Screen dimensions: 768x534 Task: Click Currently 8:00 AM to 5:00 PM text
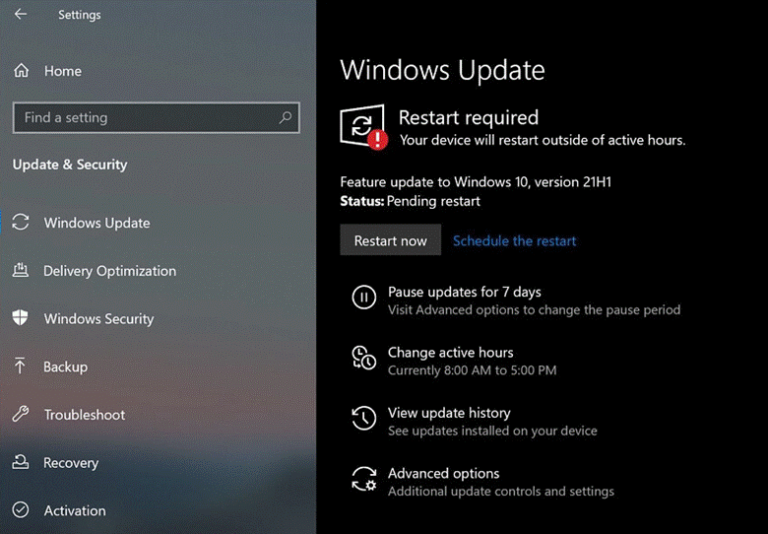click(x=472, y=370)
